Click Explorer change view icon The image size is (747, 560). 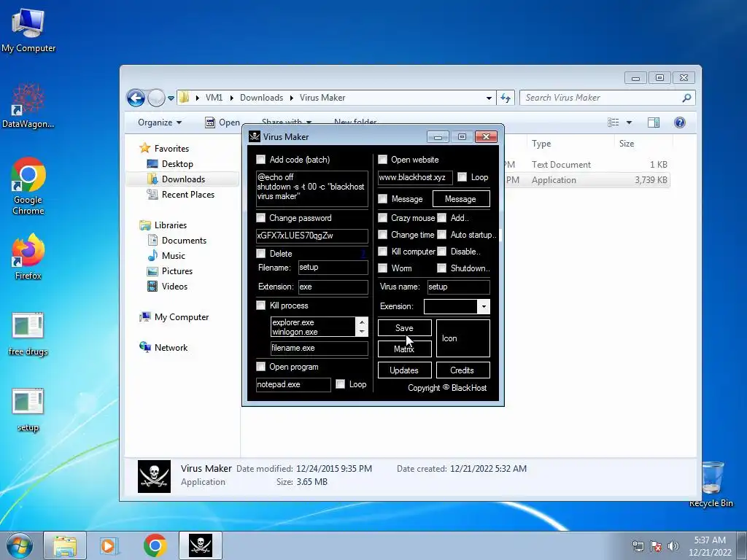point(613,122)
